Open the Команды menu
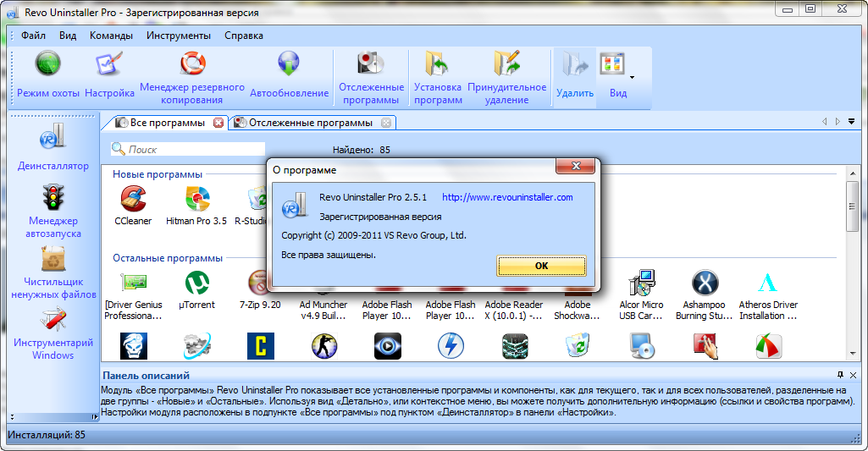This screenshot has height=451, width=868. click(x=111, y=36)
